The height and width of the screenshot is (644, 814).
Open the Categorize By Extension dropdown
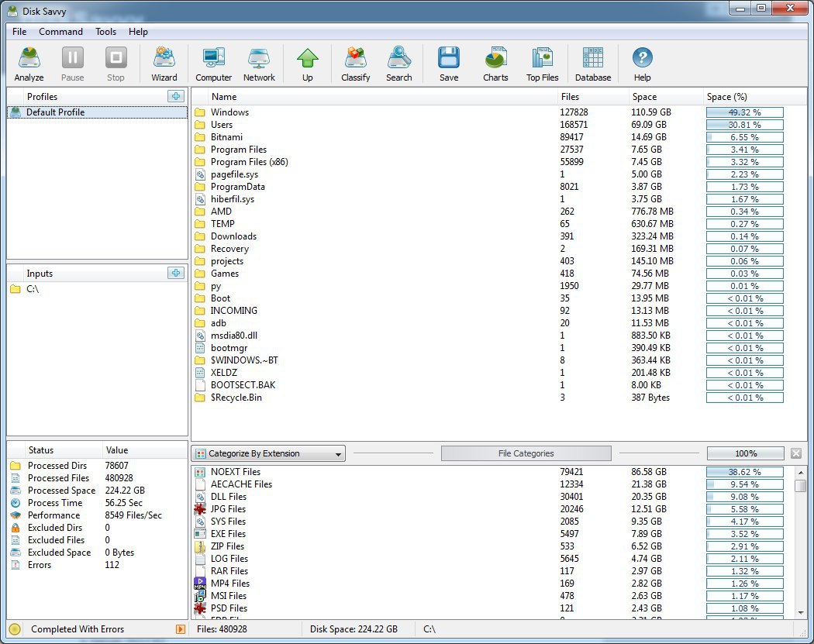pos(268,453)
